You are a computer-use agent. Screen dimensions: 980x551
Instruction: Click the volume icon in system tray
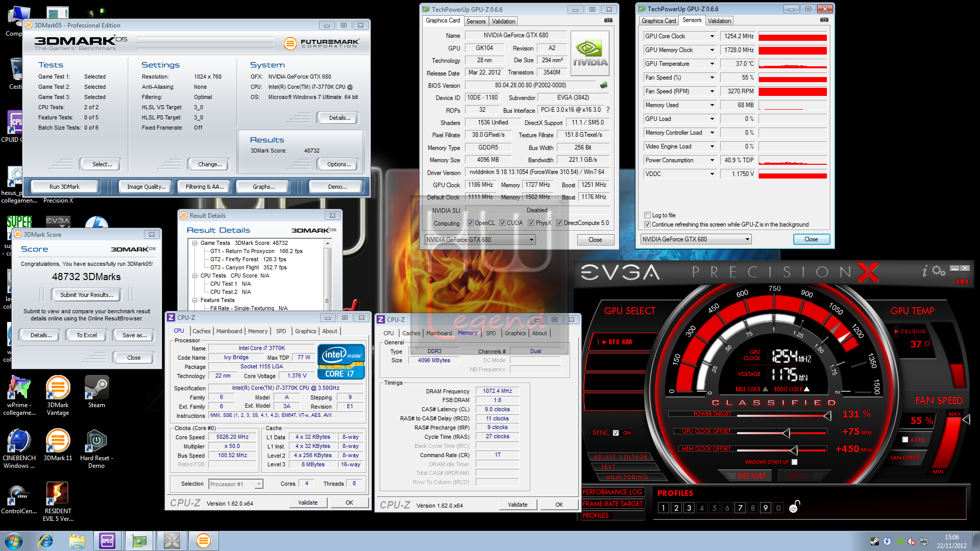pyautogui.click(x=911, y=541)
